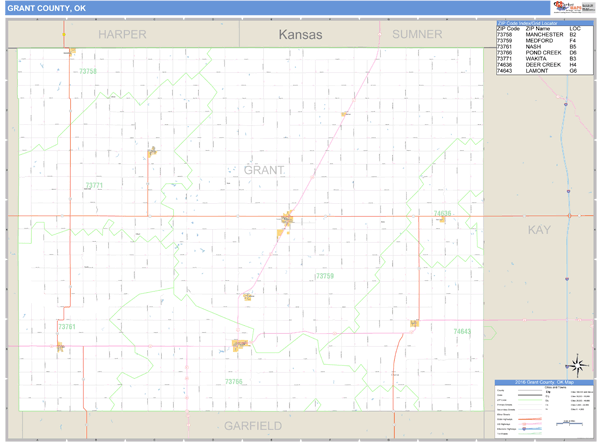Click the Kansas label at the top
This screenshot has width=600, height=442.
(300, 34)
